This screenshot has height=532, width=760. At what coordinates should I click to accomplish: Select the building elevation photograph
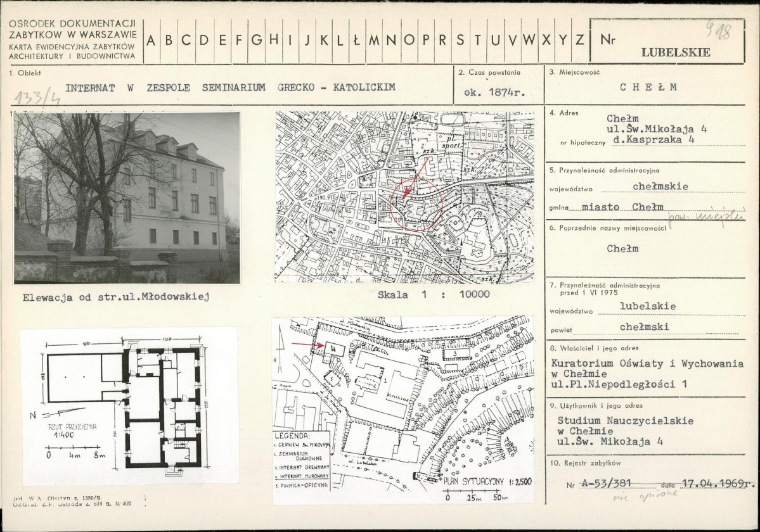coord(127,198)
